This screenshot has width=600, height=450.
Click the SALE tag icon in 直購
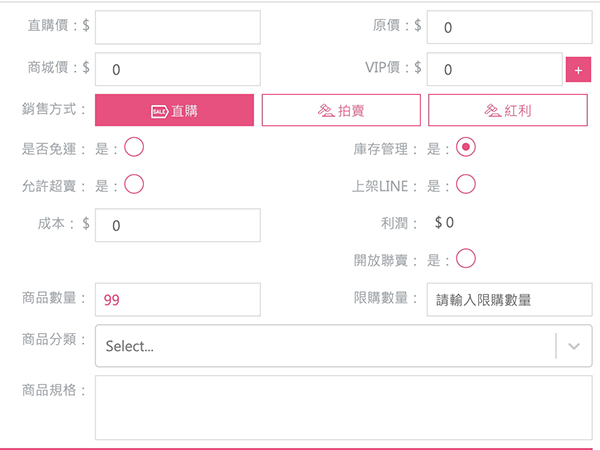pyautogui.click(x=159, y=111)
